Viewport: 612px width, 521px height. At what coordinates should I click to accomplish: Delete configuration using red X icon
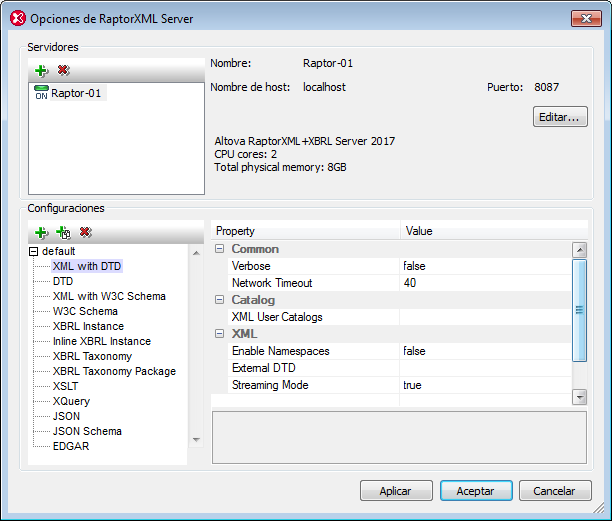coord(85,232)
